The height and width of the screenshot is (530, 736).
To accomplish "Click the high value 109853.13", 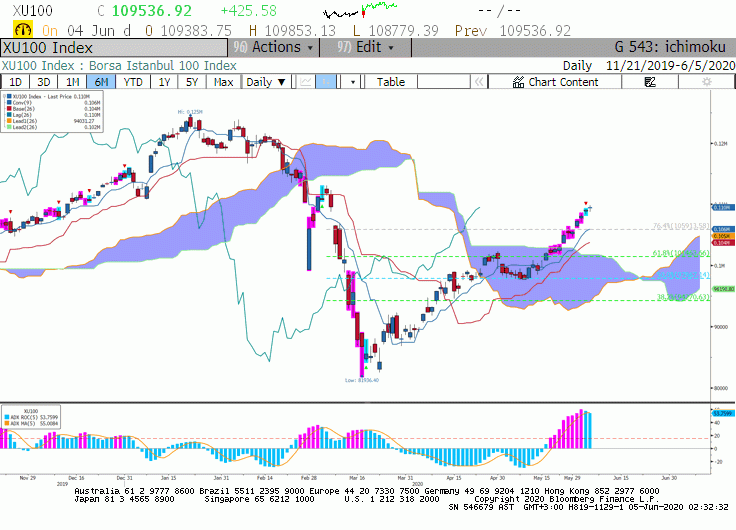I will [x=300, y=31].
